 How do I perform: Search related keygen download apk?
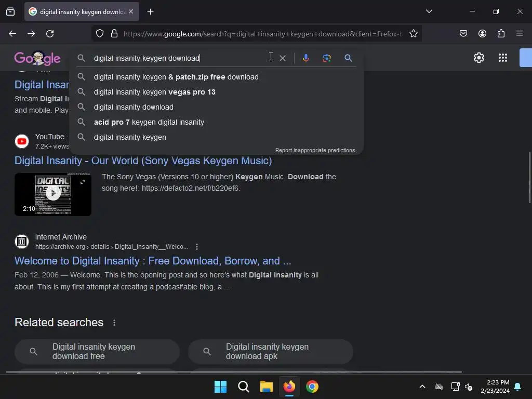coord(270,352)
